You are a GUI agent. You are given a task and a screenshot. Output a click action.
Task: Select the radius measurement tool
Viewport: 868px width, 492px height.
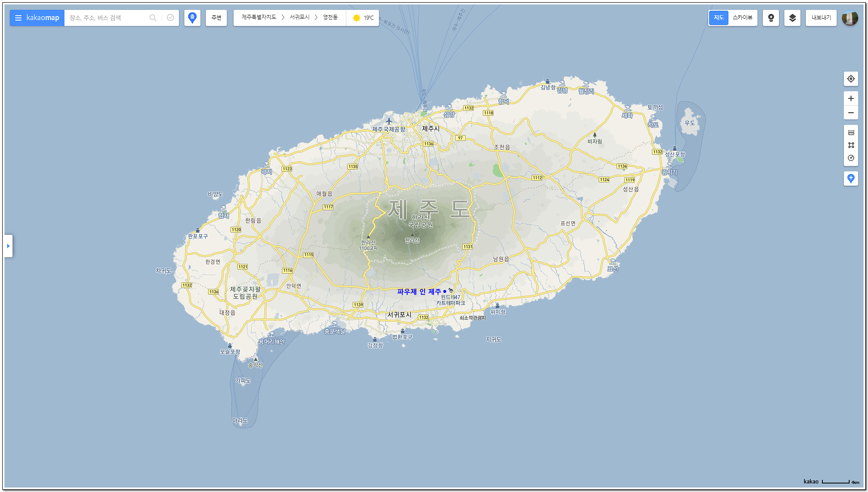[x=851, y=158]
